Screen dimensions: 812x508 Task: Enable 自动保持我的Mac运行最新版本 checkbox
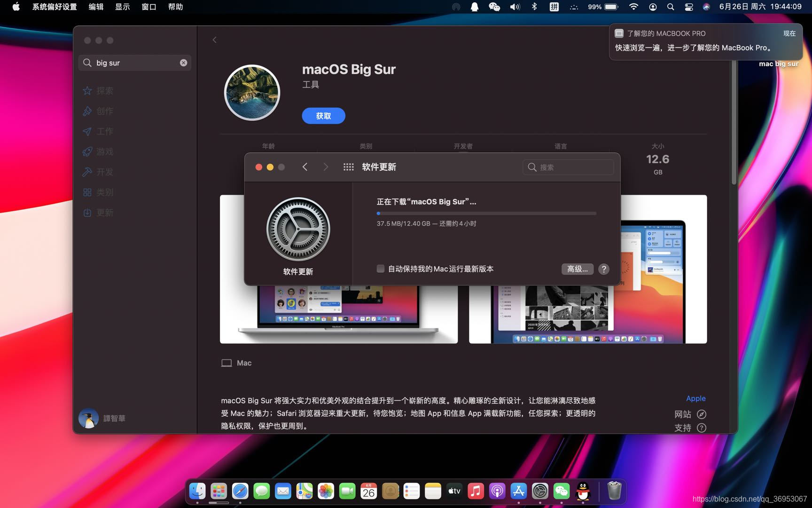pos(381,269)
